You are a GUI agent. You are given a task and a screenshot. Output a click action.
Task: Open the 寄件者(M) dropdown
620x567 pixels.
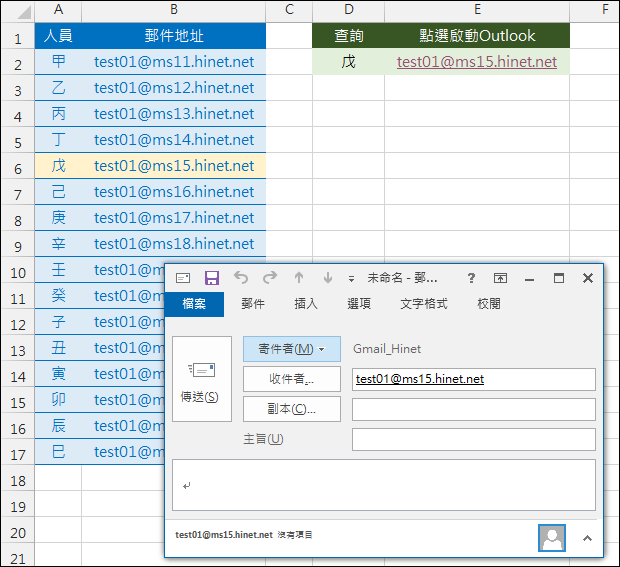tap(292, 349)
